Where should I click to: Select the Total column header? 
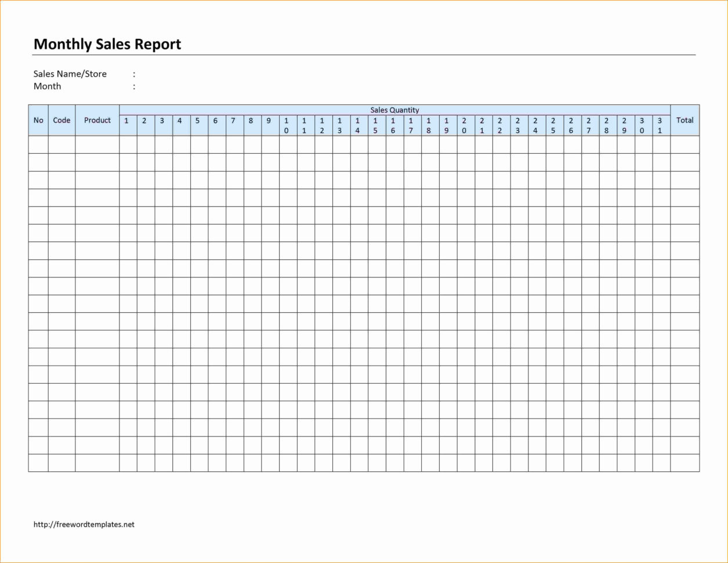tap(684, 120)
